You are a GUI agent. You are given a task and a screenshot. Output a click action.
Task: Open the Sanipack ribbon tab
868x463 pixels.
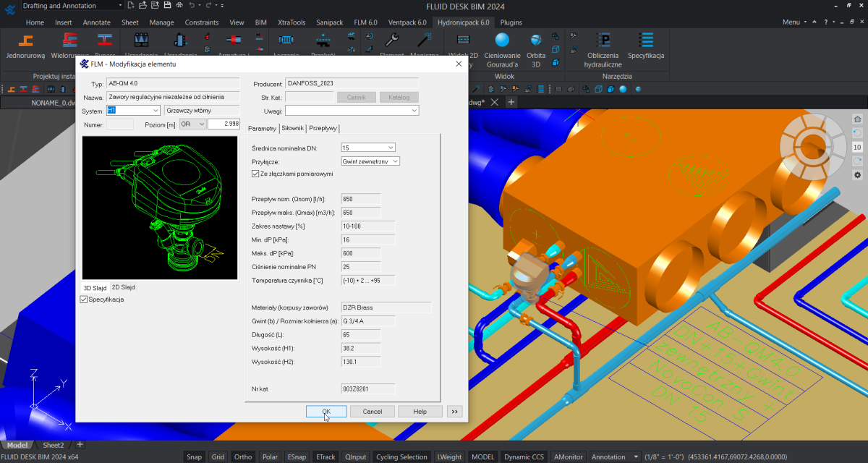329,22
